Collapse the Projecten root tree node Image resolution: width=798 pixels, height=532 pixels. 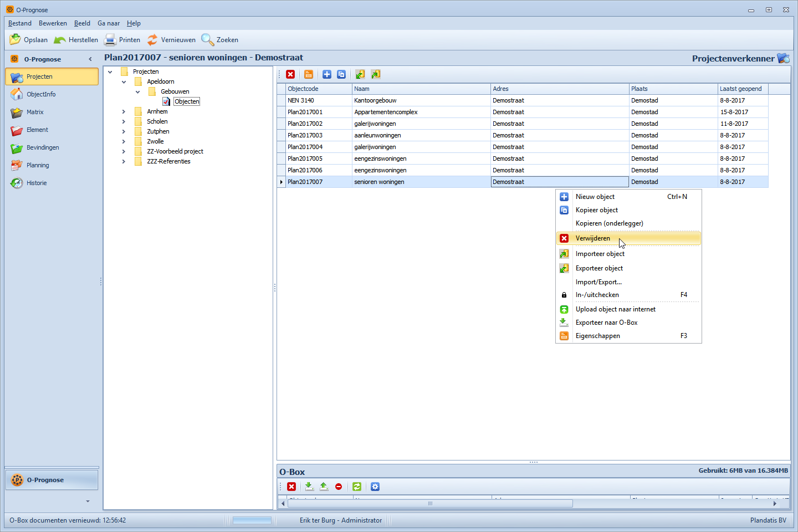(110, 71)
